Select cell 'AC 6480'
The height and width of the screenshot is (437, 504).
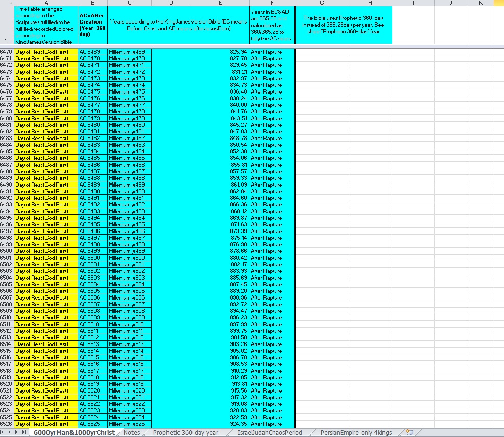click(x=92, y=125)
